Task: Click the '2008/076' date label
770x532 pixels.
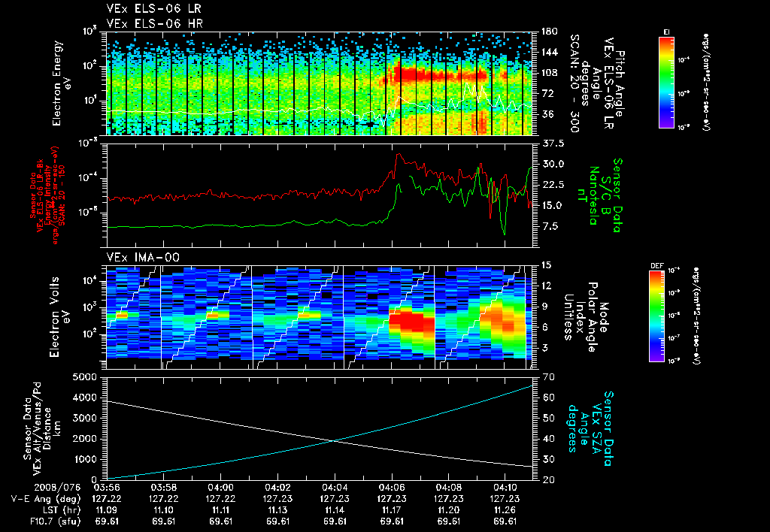Action: pos(56,488)
